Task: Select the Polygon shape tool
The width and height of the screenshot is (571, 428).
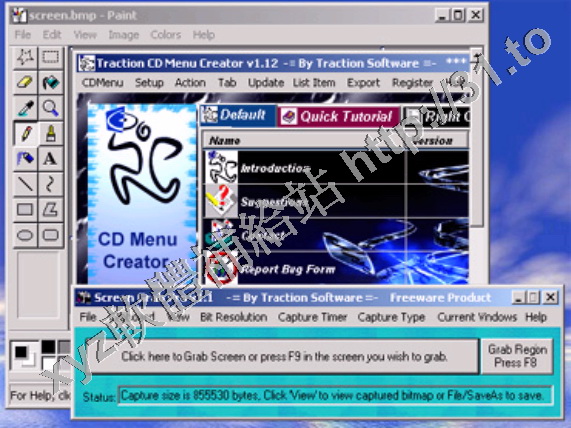Action: coord(51,209)
